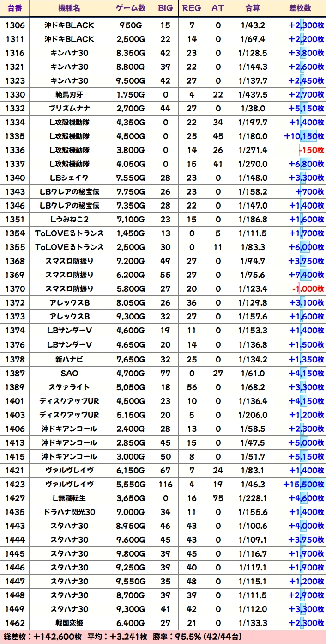
Task: Click the ゲーム数 column header
Action: point(131,8)
